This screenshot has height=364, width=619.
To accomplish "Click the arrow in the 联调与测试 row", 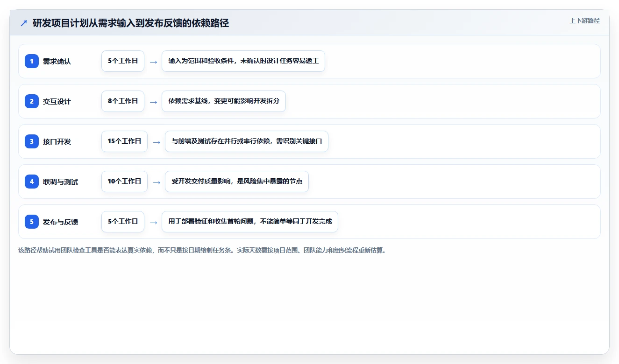I will (x=157, y=182).
